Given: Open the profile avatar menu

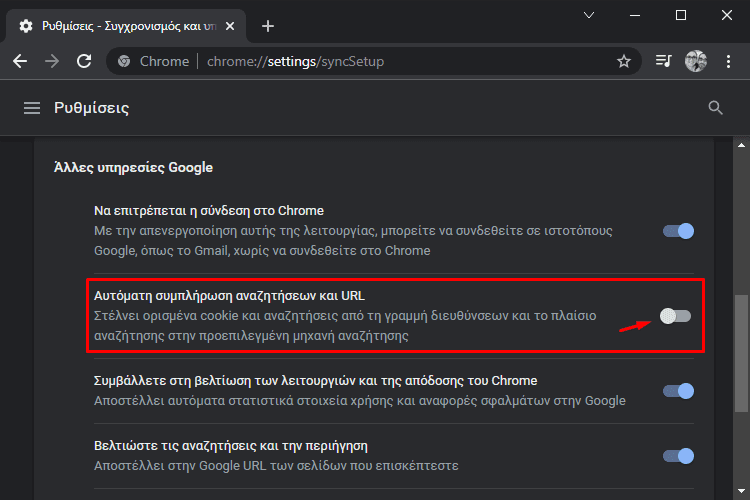Looking at the screenshot, I should tap(696, 61).
